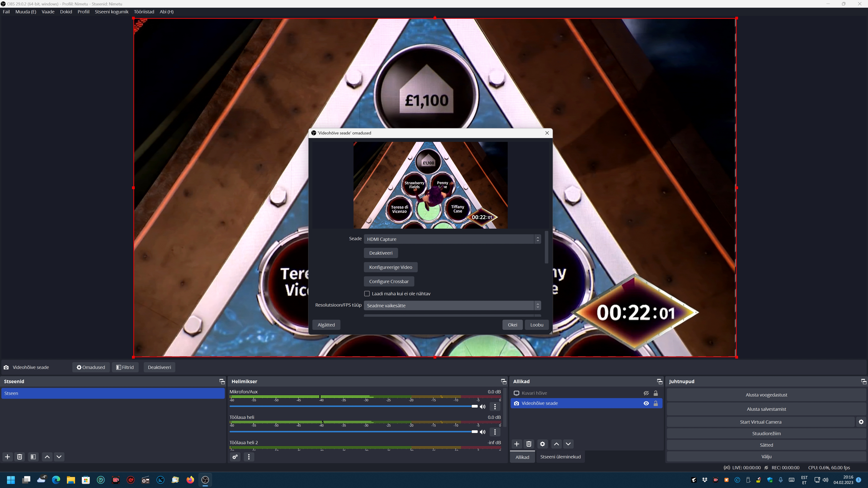
Task: Toggle visibility of Videohõive seade source
Action: tap(646, 403)
